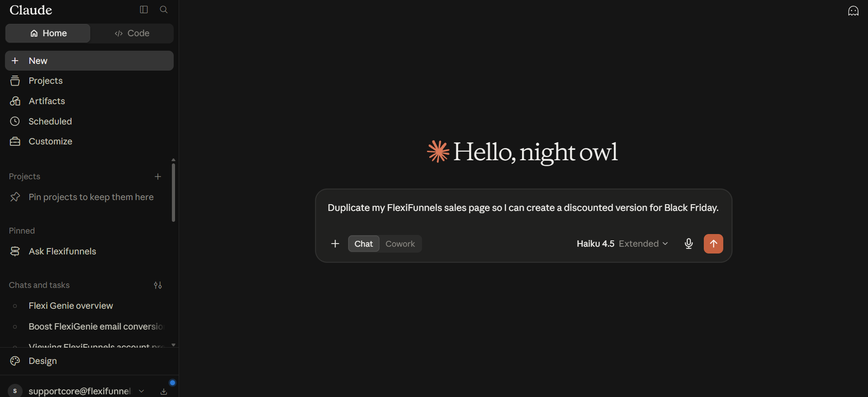Open the Haiku 4.5 Extended model selector
This screenshot has width=868, height=397.
[x=622, y=244]
